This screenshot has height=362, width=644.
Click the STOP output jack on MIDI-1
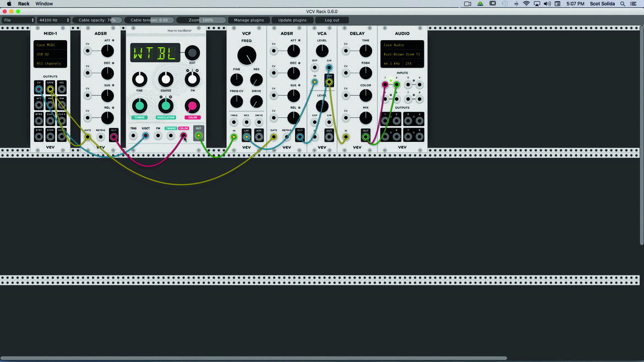pyautogui.click(x=50, y=136)
